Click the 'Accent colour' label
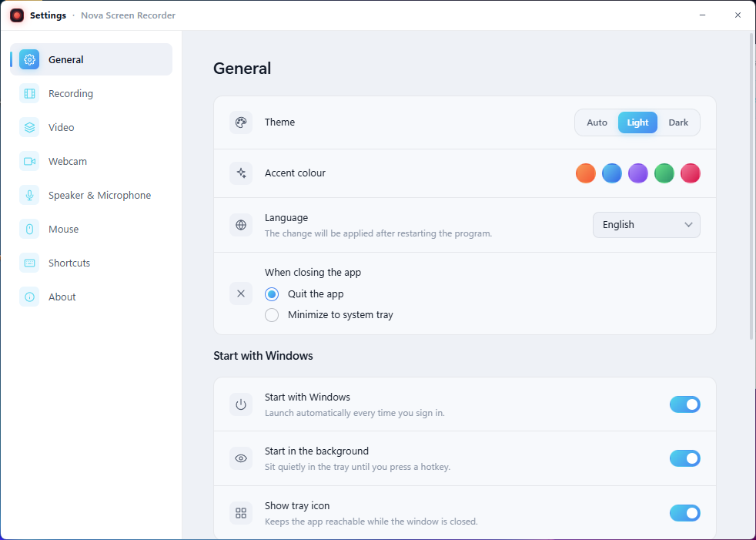Image resolution: width=756 pixels, height=540 pixels. [295, 173]
